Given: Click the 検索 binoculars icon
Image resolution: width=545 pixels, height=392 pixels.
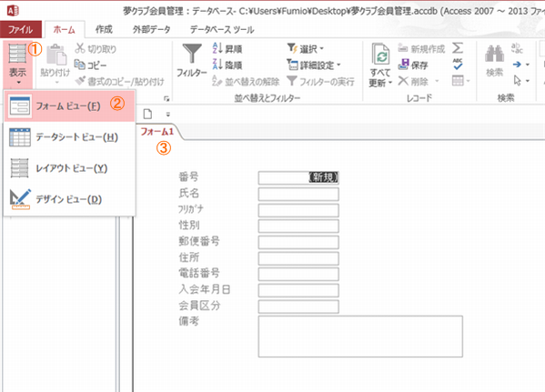Looking at the screenshot, I should coord(495,54).
